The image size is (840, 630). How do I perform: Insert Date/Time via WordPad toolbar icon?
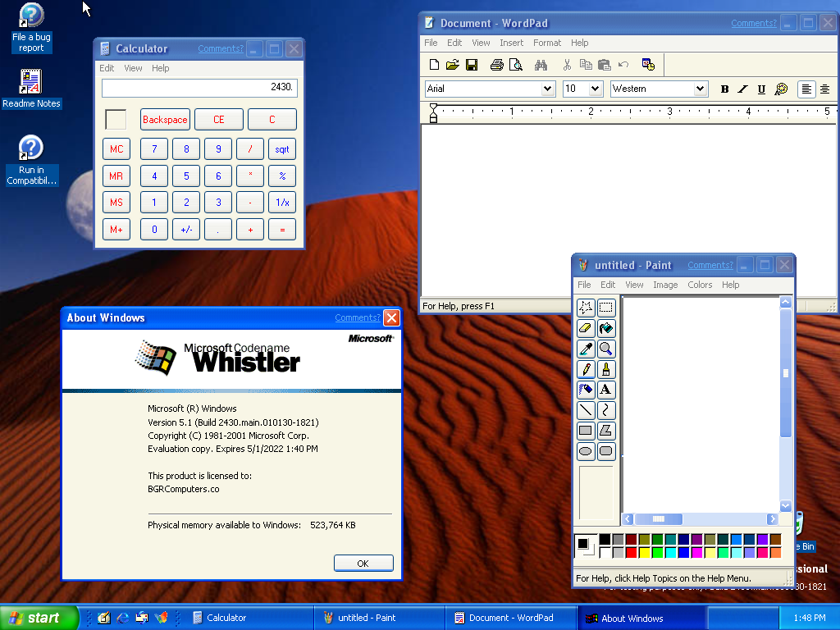tap(648, 65)
